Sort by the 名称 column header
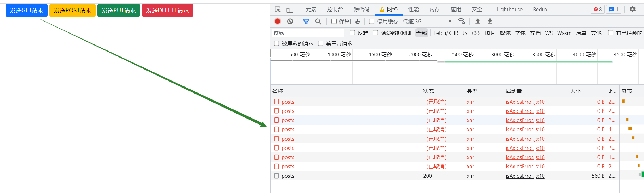644x193 pixels. point(346,91)
